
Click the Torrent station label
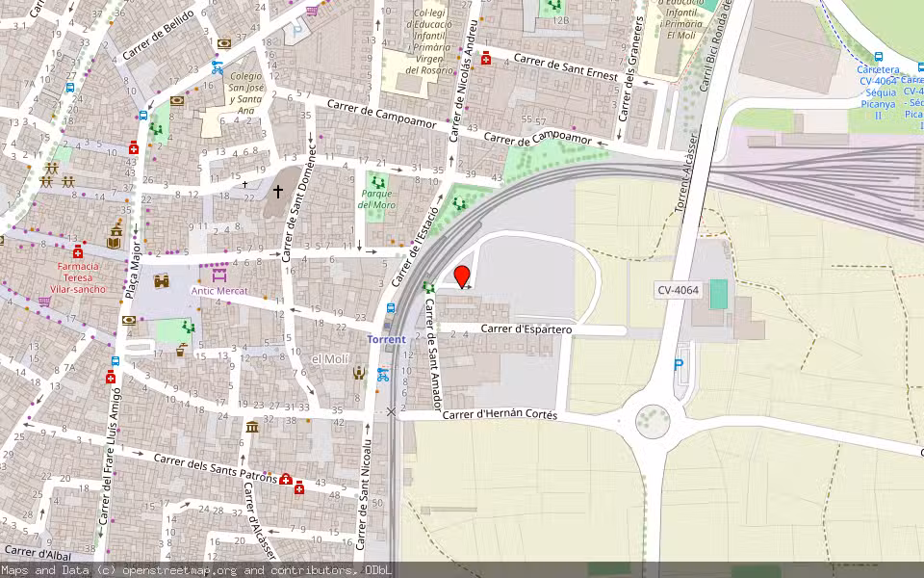387,339
